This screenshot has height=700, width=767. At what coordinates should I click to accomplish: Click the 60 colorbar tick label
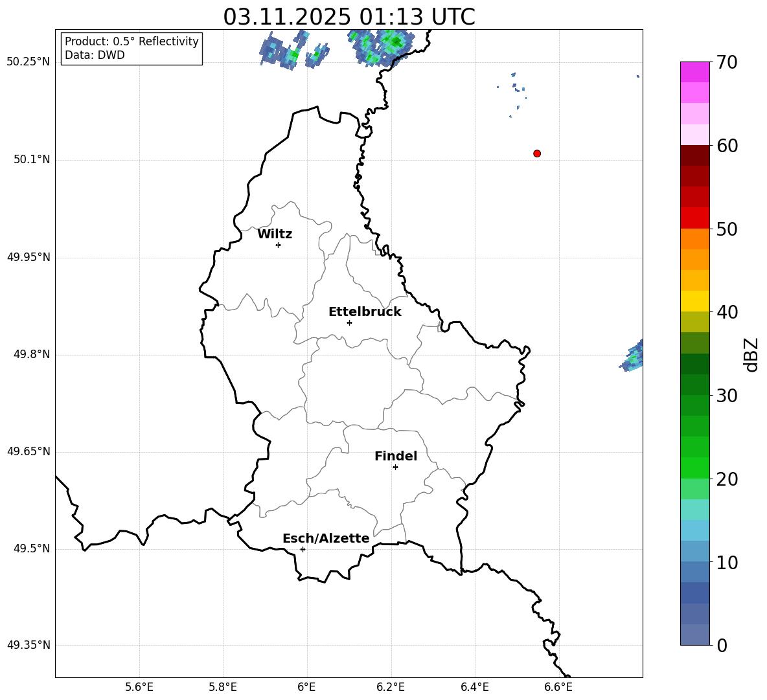click(x=727, y=146)
